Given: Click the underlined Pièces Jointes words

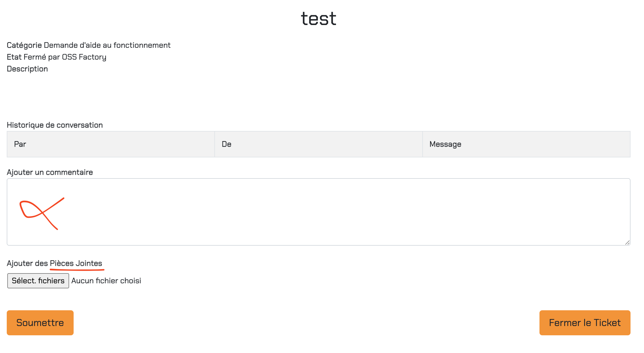Looking at the screenshot, I should point(76,263).
